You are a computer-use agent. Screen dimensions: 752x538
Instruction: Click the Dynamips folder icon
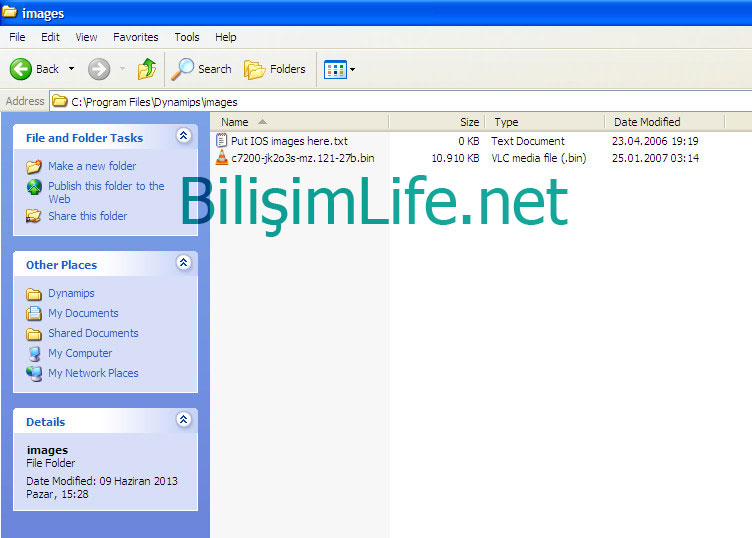pos(34,293)
